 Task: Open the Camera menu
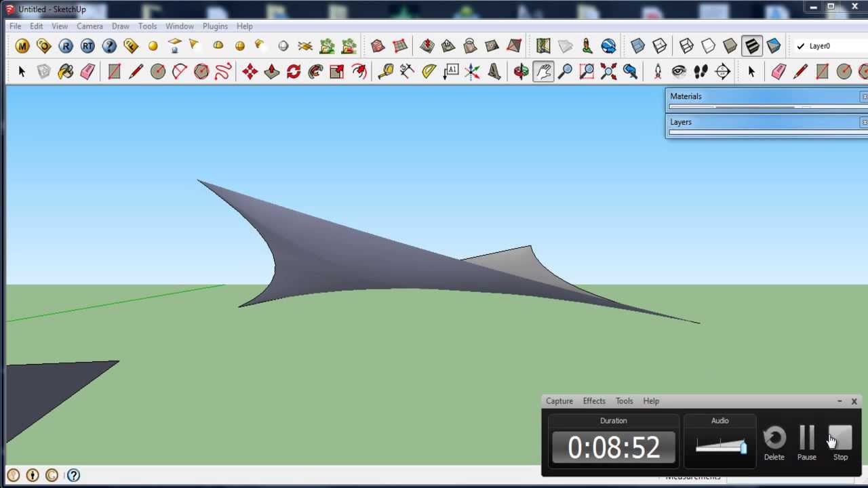(90, 26)
